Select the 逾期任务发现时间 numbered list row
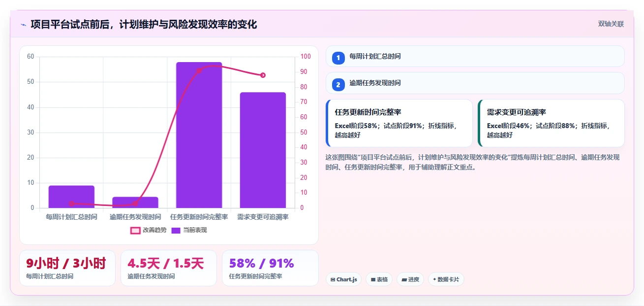 point(475,83)
